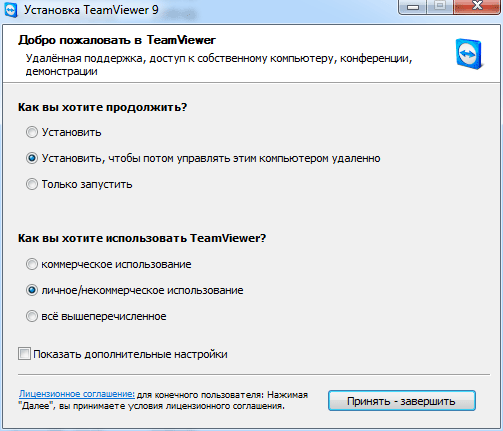This screenshot has width=503, height=431.
Task: Click the TeamViewer icon in title bar
Action: pyautogui.click(x=11, y=10)
